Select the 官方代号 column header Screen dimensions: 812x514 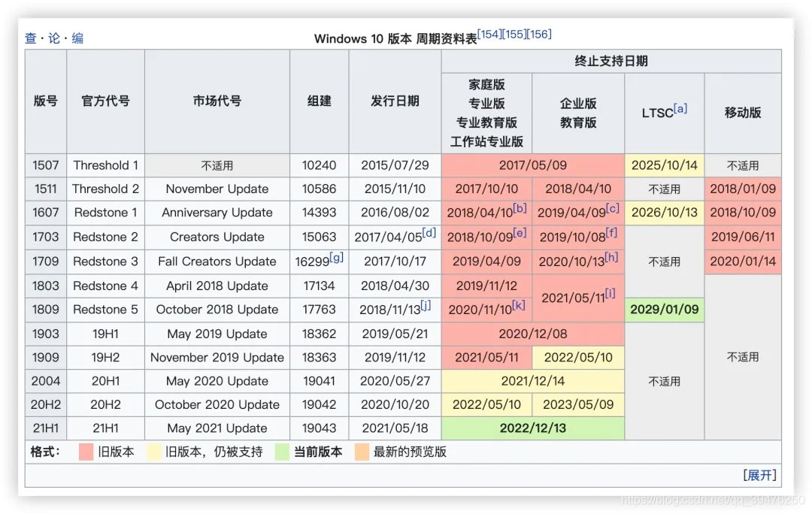click(x=106, y=101)
